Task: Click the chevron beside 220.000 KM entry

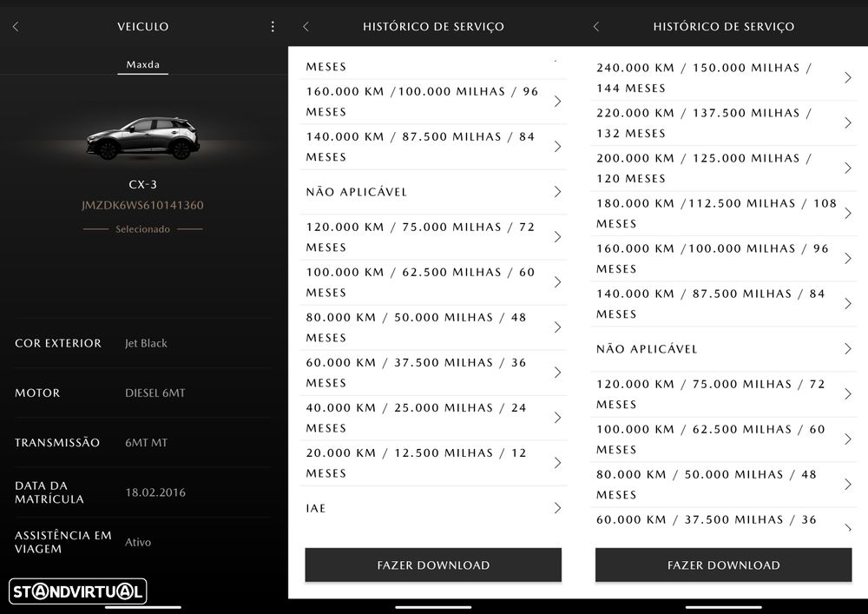Action: 847,122
